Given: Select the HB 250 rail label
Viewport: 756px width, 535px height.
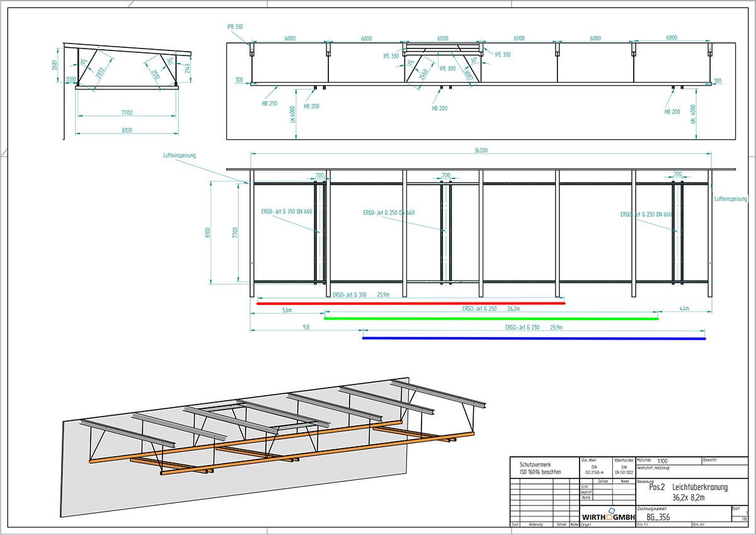Looking at the screenshot, I should [x=269, y=103].
